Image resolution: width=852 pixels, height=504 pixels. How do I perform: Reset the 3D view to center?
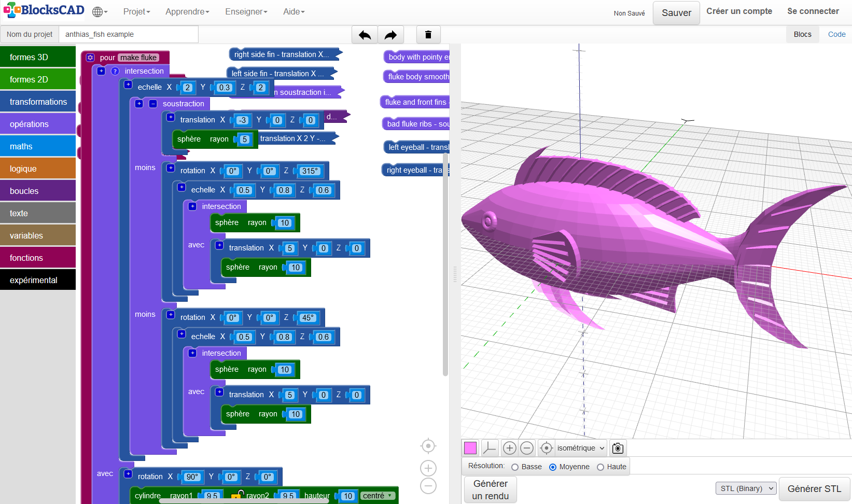coord(546,448)
